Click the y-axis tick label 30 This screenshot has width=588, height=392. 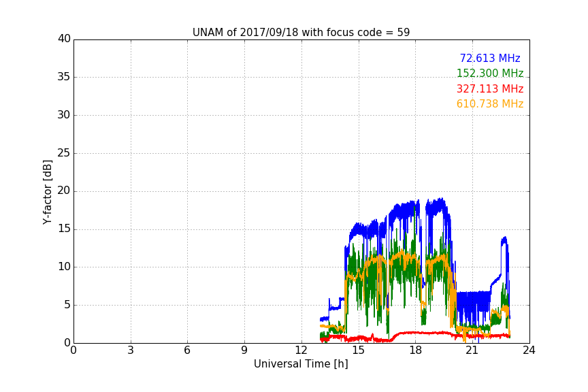pyautogui.click(x=64, y=115)
